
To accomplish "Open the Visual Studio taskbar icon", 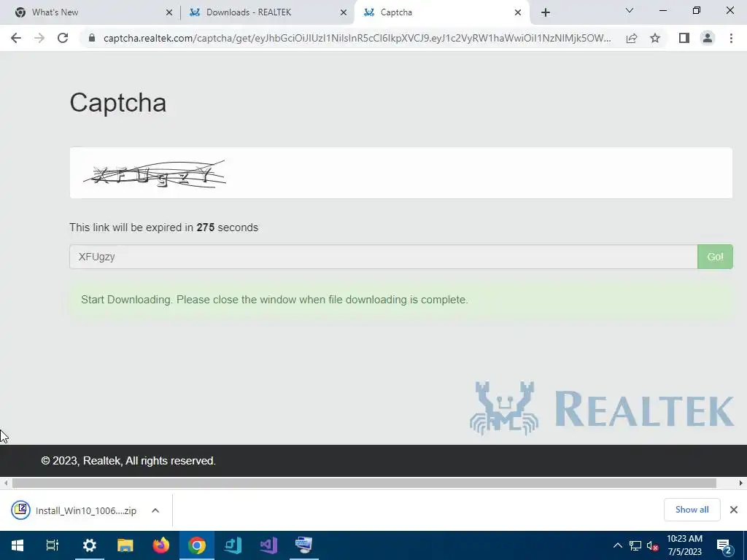I will pyautogui.click(x=268, y=545).
